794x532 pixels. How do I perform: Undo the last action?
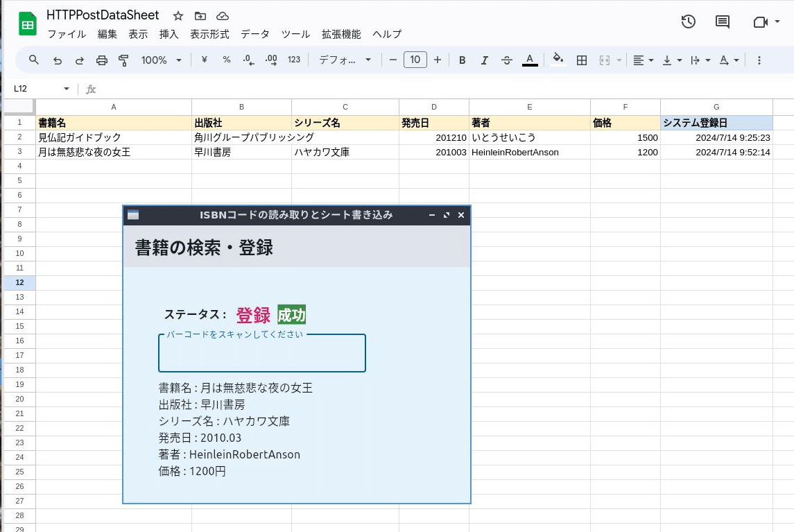point(58,60)
